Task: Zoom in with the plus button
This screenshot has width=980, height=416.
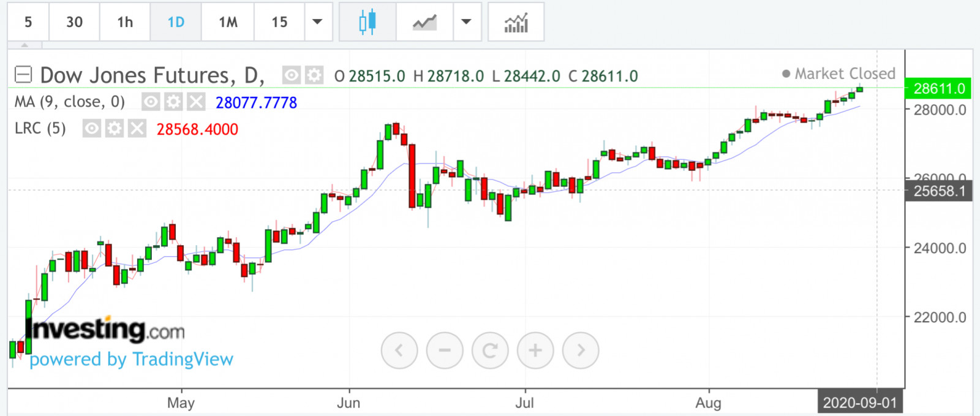Action: coord(535,350)
